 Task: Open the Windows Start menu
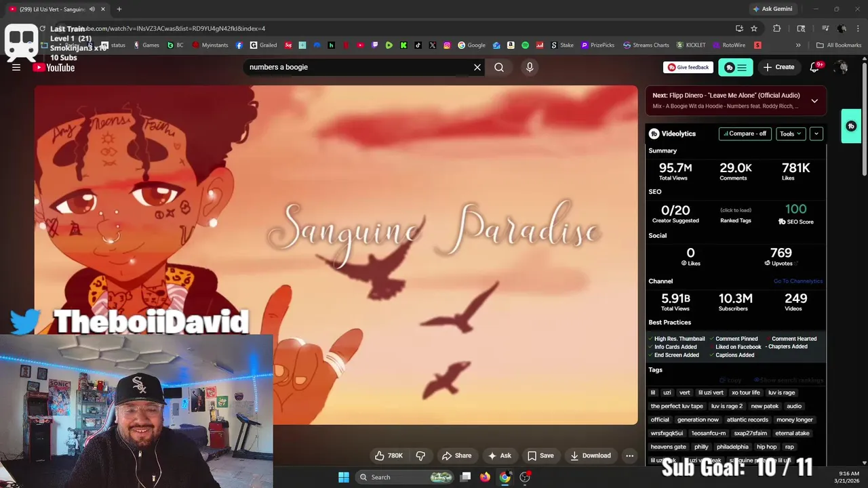tap(344, 477)
